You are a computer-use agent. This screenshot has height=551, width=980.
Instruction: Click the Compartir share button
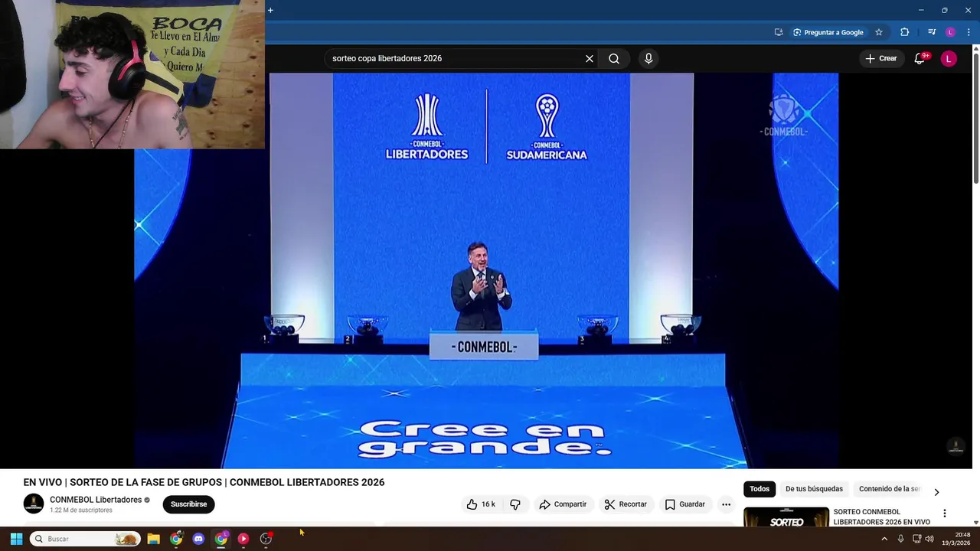point(563,504)
